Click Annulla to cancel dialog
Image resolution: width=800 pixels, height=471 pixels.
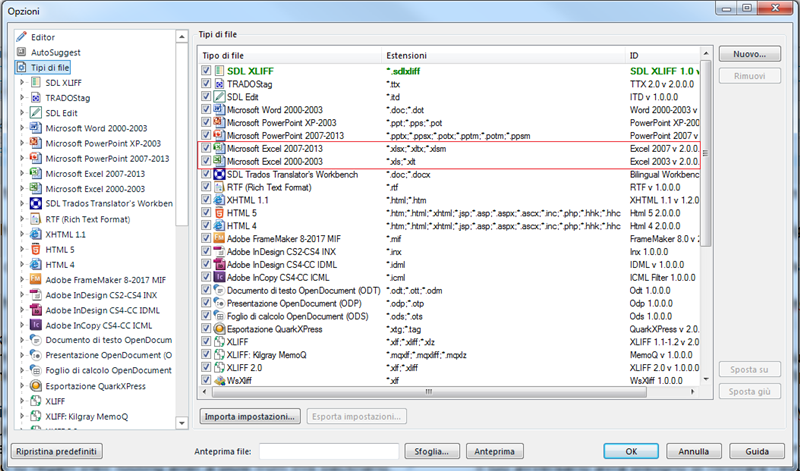(x=693, y=451)
